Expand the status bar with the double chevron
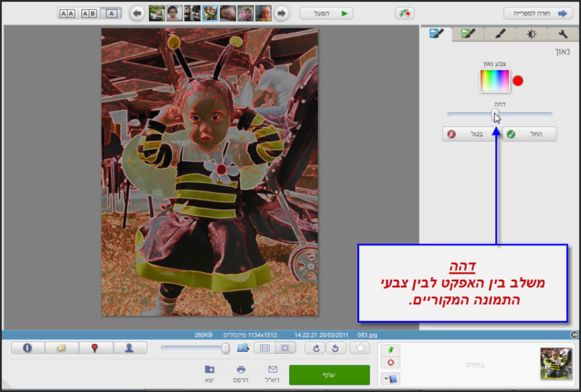Screen dimensions: 581x392 [x=574, y=335]
